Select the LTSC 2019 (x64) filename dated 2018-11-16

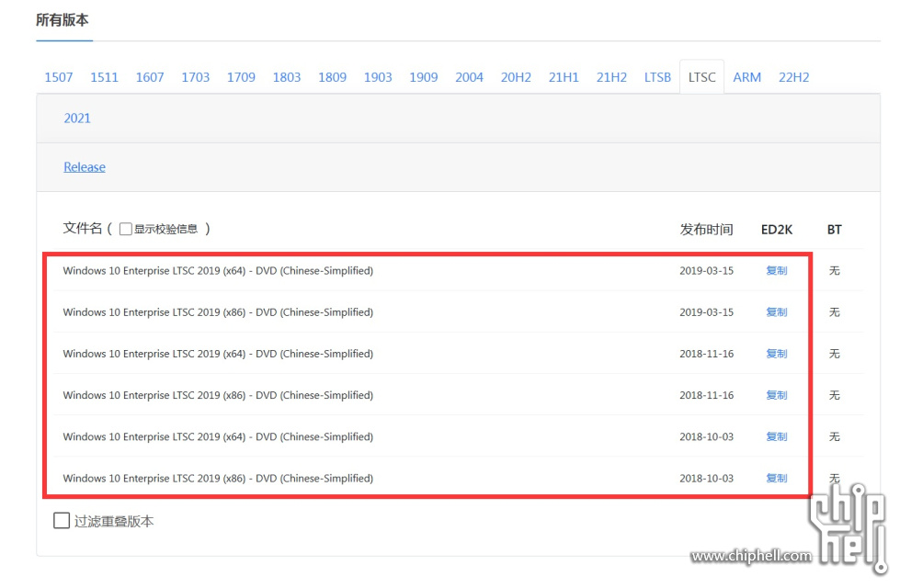(x=218, y=354)
